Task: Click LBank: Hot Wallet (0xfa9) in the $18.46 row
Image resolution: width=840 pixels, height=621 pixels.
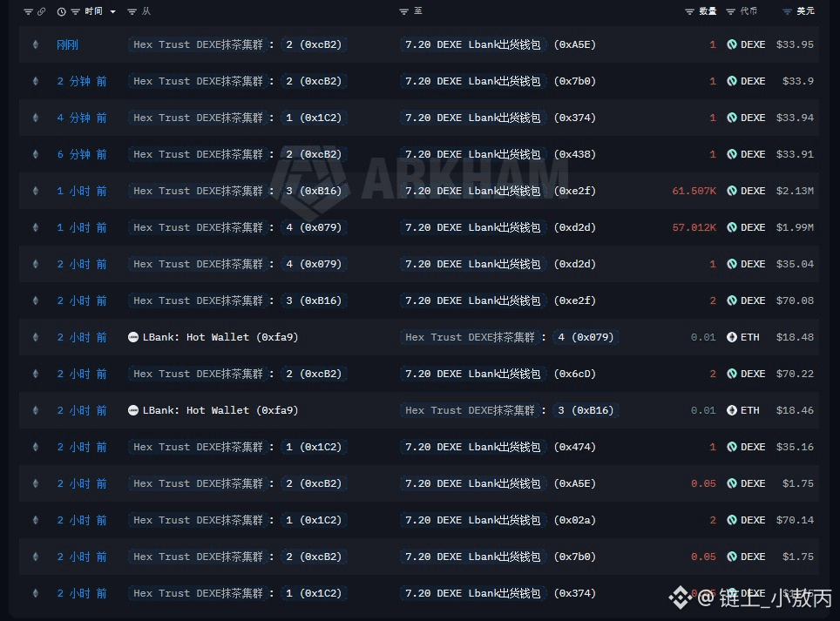Action: point(220,410)
